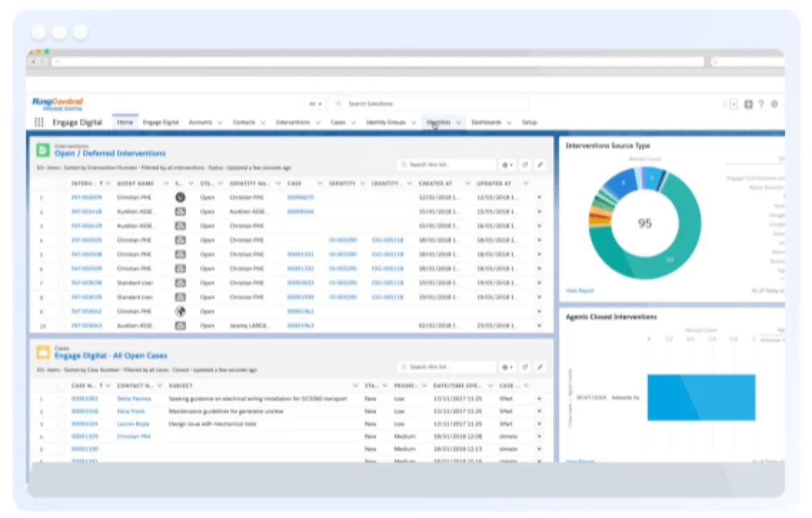Open the row actions arrow for first intervention
The height and width of the screenshot is (518, 812).
pyautogui.click(x=539, y=197)
